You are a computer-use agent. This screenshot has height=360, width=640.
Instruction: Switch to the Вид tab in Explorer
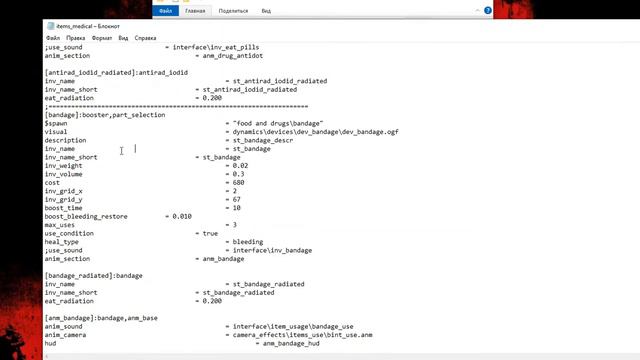pos(266,11)
